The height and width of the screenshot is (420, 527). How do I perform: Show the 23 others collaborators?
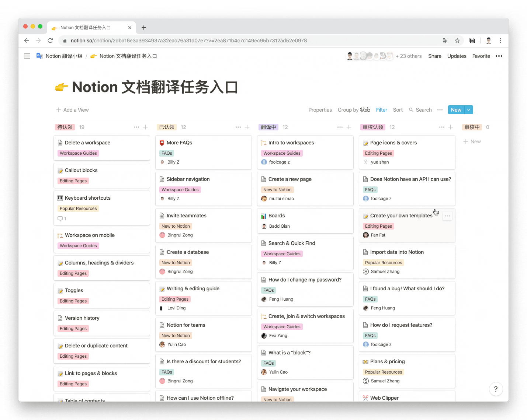tap(409, 56)
